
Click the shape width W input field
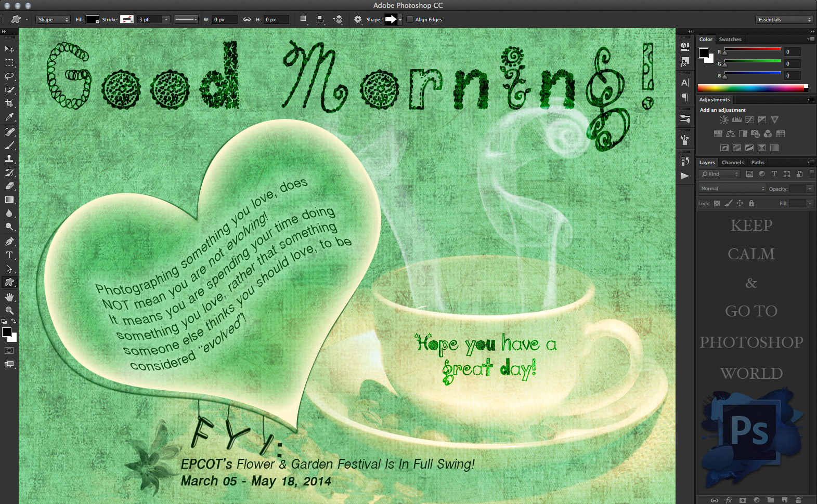[x=225, y=19]
